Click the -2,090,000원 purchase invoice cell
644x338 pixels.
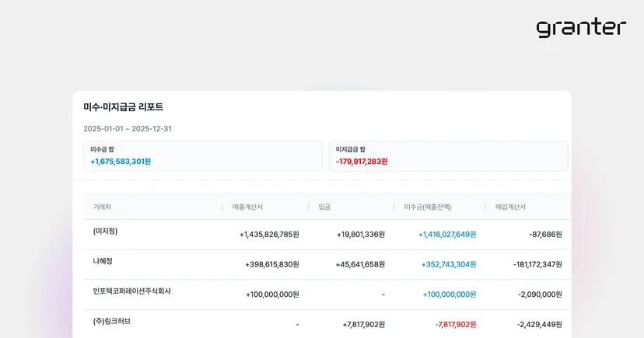coord(540,294)
